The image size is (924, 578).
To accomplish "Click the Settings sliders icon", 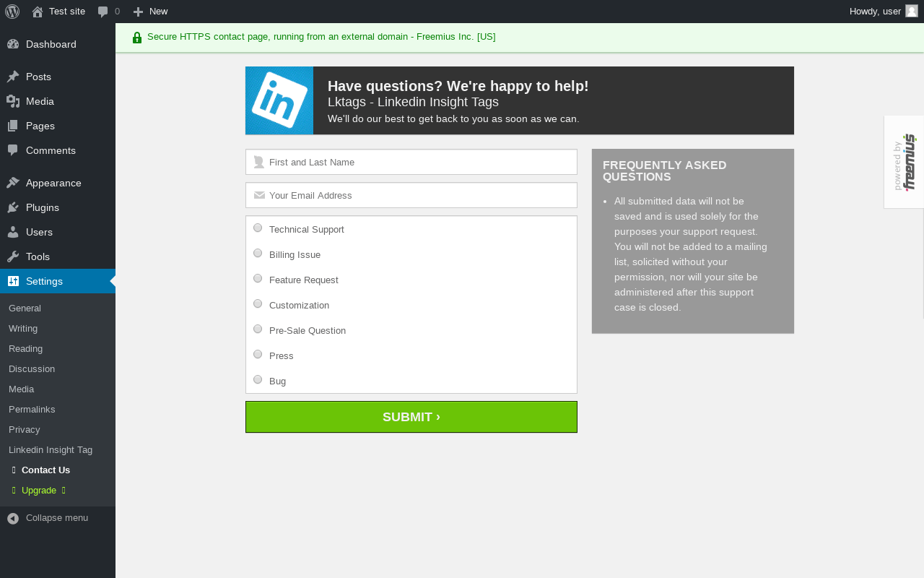I will pos(13,281).
